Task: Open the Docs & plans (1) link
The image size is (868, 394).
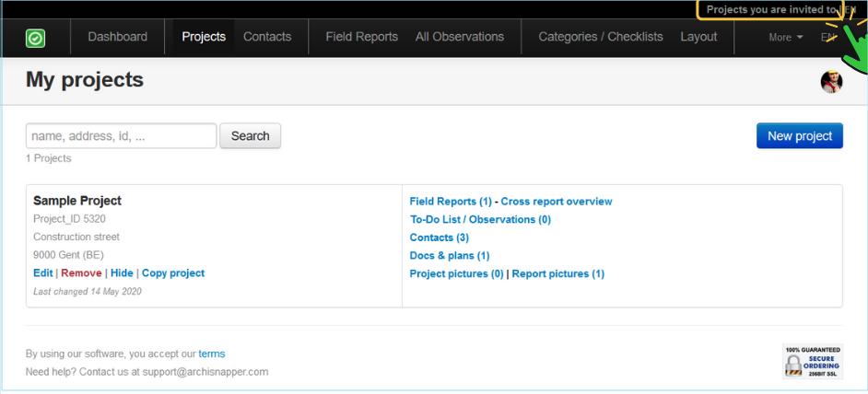Action: pos(450,256)
